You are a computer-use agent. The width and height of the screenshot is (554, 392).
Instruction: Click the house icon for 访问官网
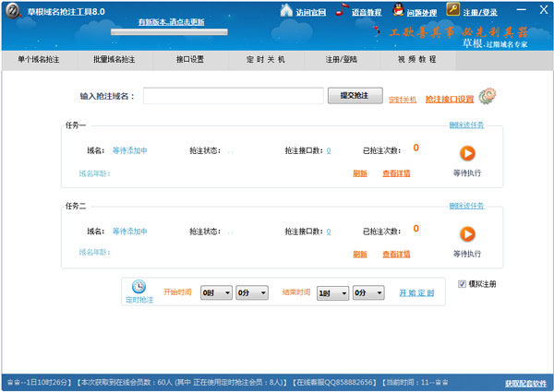(286, 10)
